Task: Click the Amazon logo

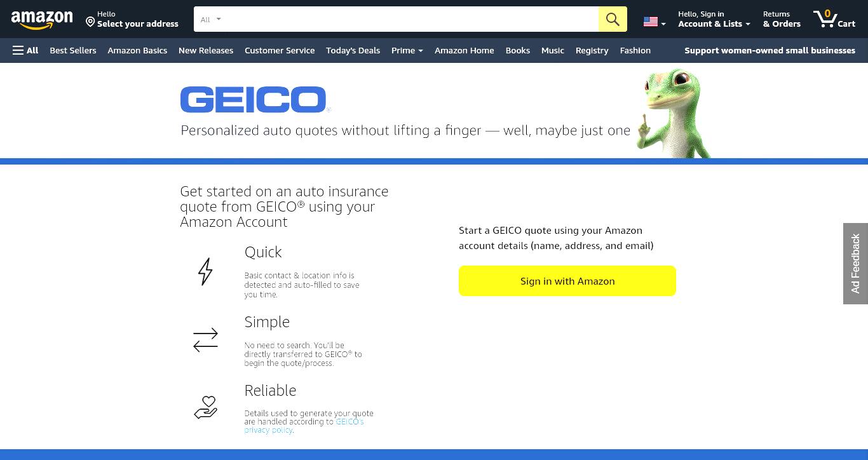Action: click(42, 20)
